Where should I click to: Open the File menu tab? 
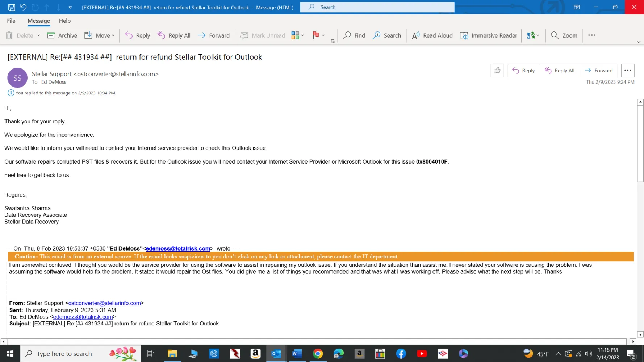[x=11, y=21]
